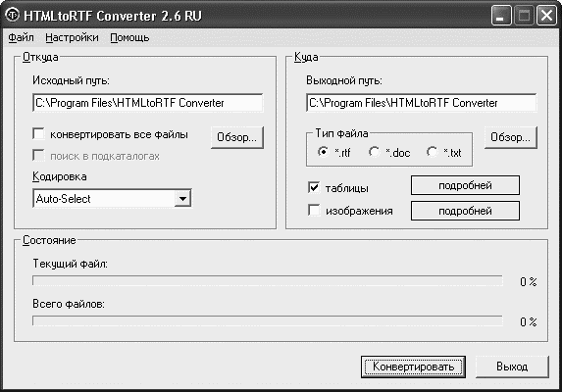Click Обзор button for output path
562x392 pixels.
[510, 137]
